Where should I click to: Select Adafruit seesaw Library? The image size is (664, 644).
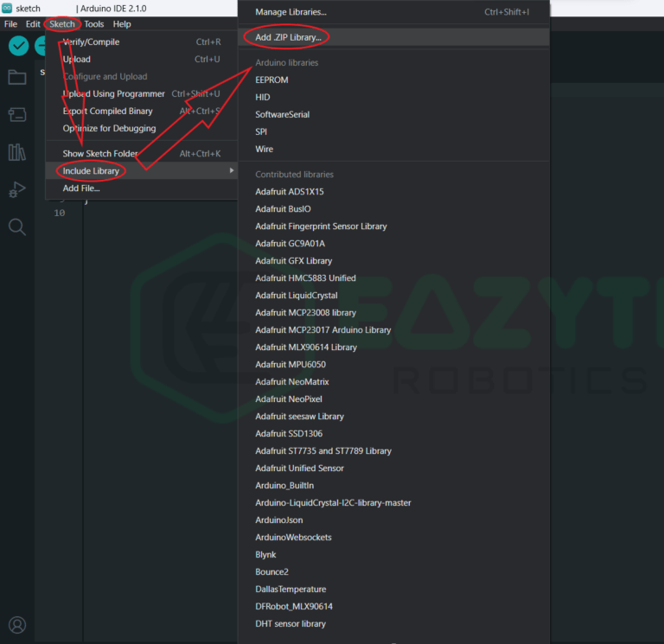pyautogui.click(x=394, y=417)
